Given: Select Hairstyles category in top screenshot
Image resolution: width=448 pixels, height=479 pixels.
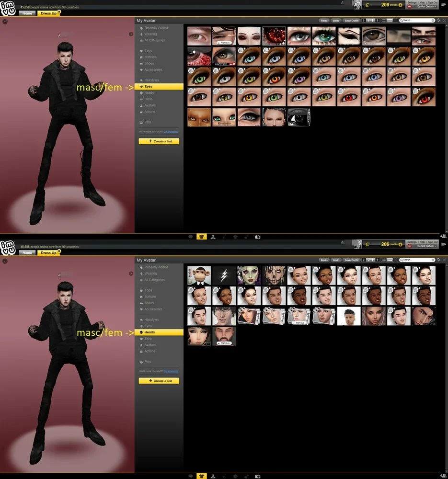Looking at the screenshot, I should pos(151,80).
